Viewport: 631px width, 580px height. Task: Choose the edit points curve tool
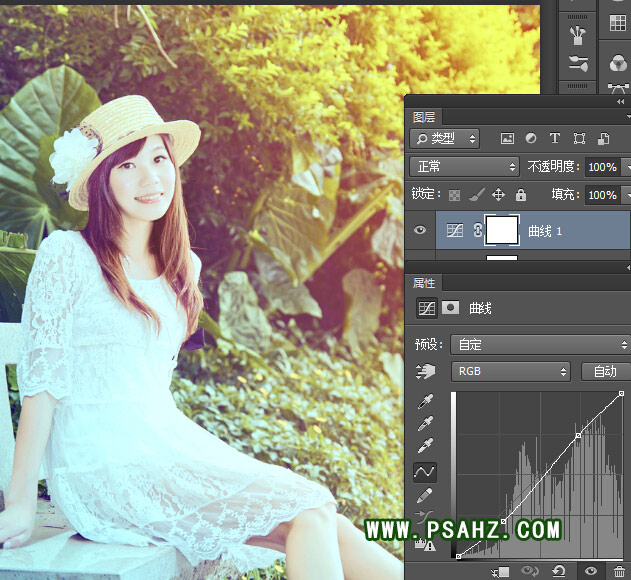pyautogui.click(x=425, y=471)
